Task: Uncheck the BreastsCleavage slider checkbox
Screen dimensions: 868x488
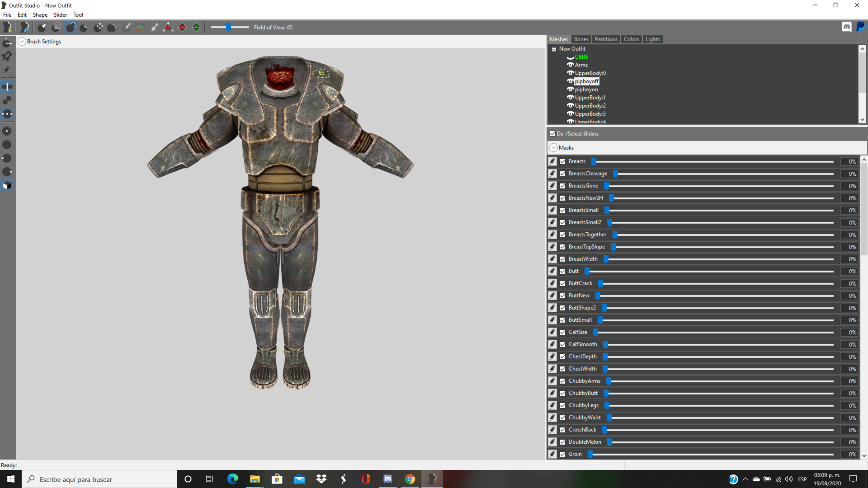Action: [x=563, y=174]
